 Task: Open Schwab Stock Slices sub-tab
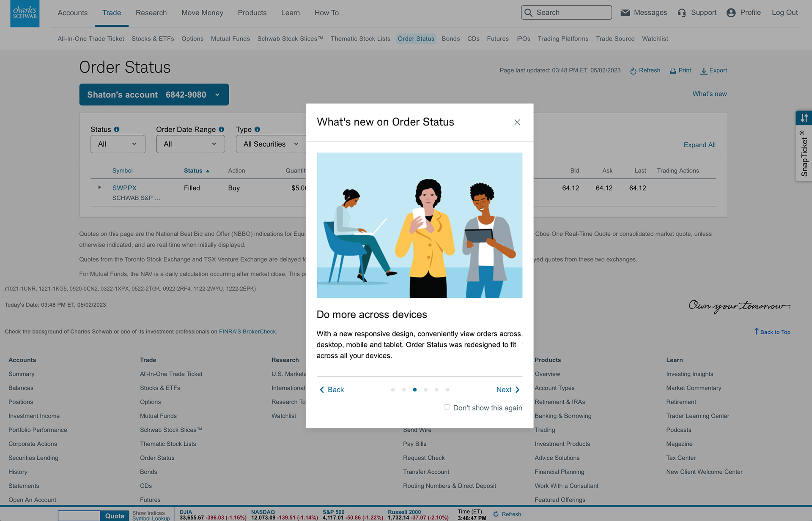[290, 39]
